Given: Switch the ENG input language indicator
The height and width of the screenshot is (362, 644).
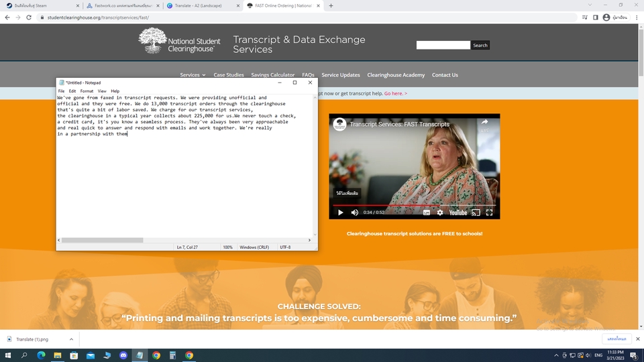Looking at the screenshot, I should point(598,355).
